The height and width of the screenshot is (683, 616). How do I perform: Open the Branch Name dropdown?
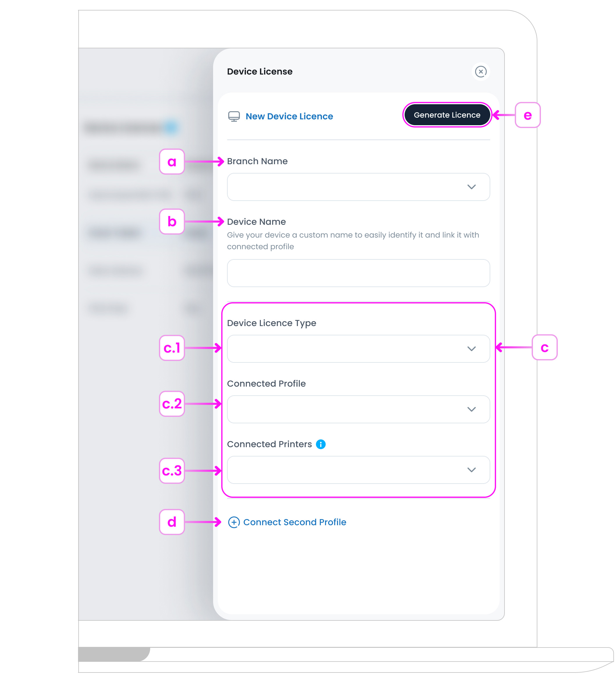[358, 187]
